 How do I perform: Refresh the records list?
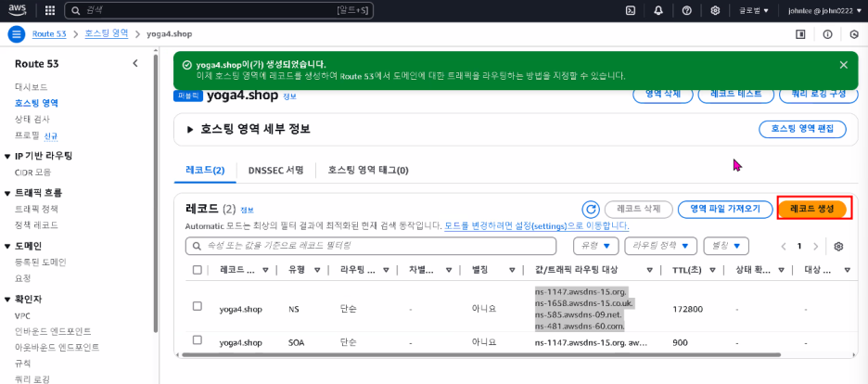(x=592, y=209)
